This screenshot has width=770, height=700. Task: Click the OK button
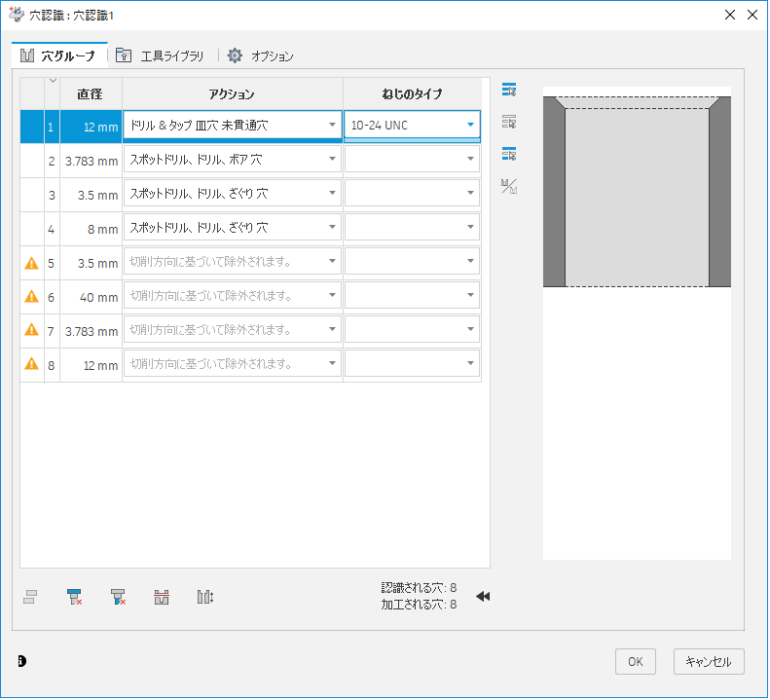635,662
